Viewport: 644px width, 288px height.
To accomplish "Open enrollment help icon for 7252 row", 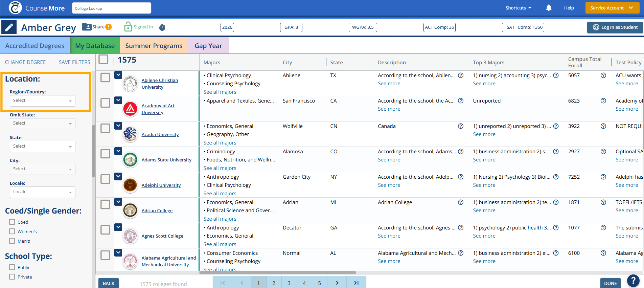I will point(603,177).
